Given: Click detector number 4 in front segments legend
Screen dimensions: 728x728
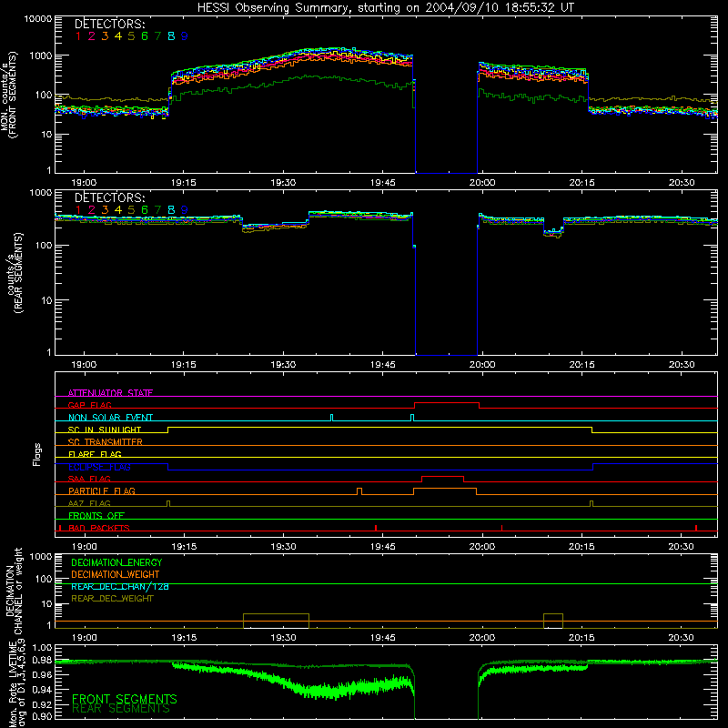Looking at the screenshot, I should [118, 36].
